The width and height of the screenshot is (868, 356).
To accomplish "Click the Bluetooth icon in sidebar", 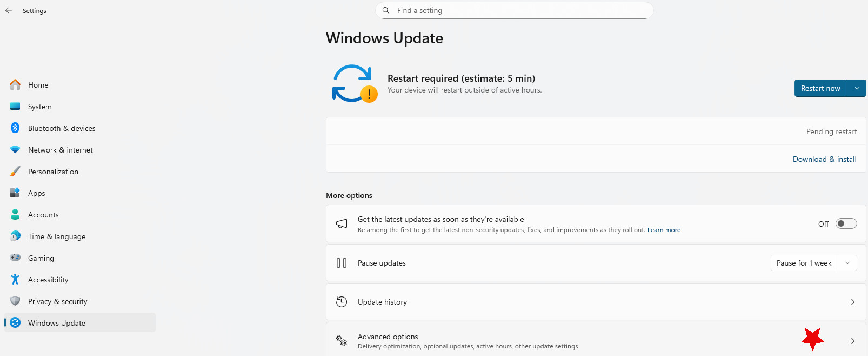I will [x=15, y=128].
